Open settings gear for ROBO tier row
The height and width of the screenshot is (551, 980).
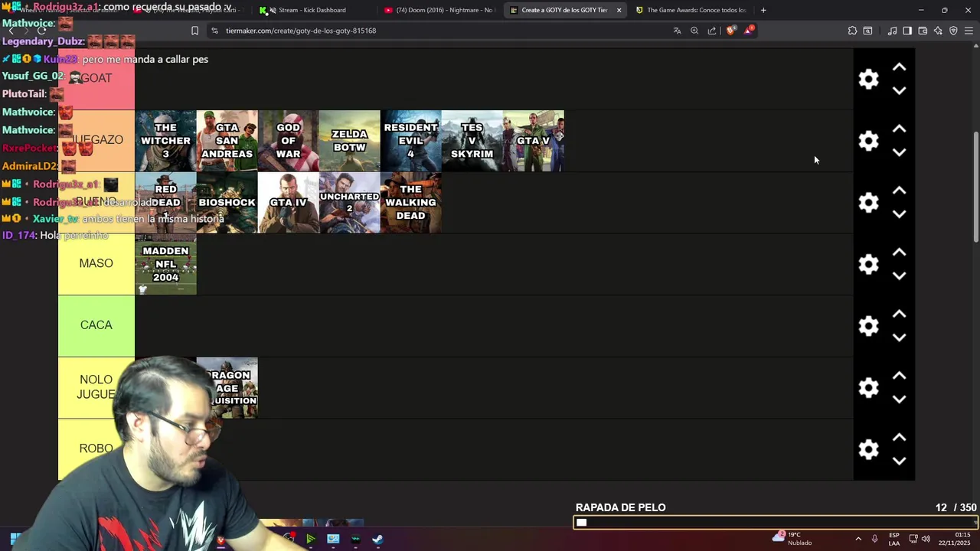[868, 449]
